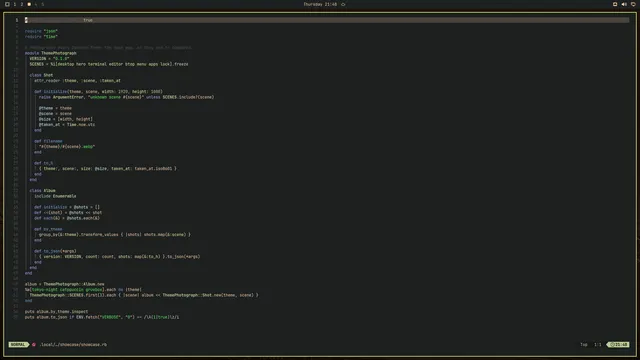
Task: Click the puts album.to_json if ENV.fetch line
Action: 102,317
